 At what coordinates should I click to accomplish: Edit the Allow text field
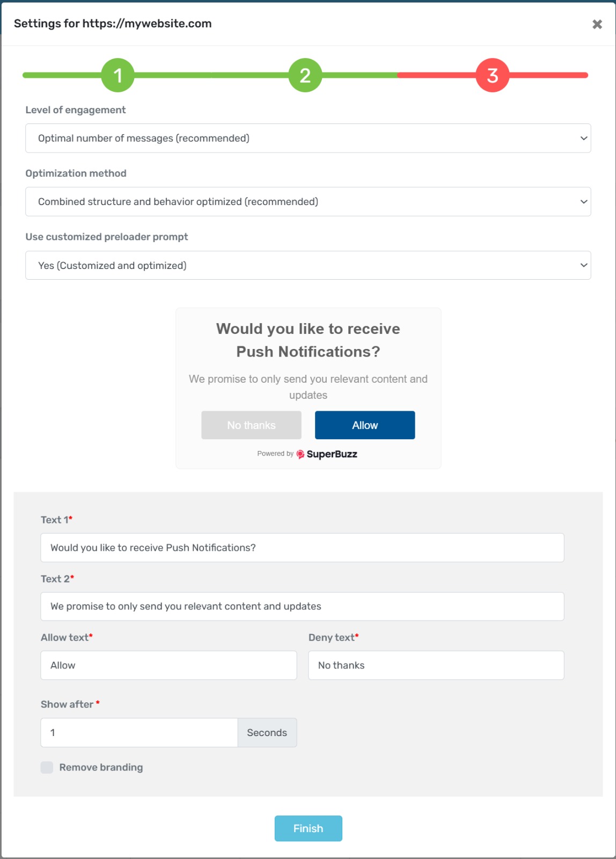(x=168, y=665)
